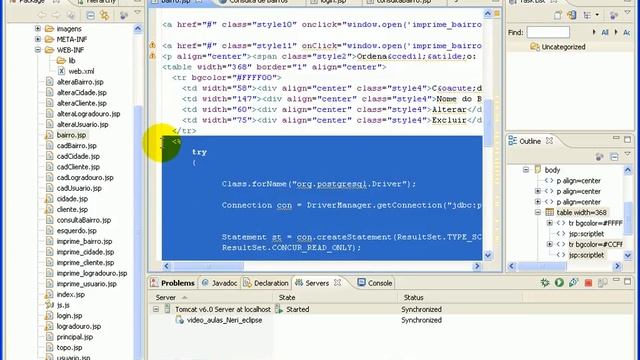Collapse the Tomcat v6.0 server entry

156,309
